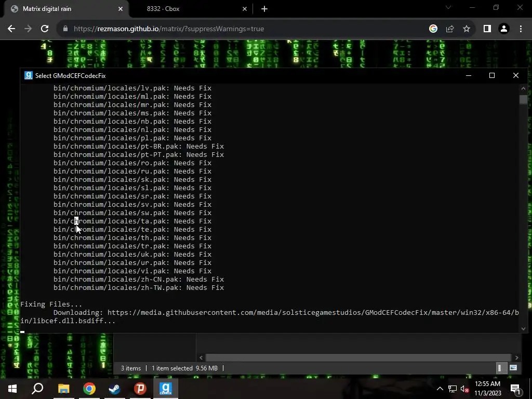
Task: Open the Chrome profile avatar
Action: (504, 29)
